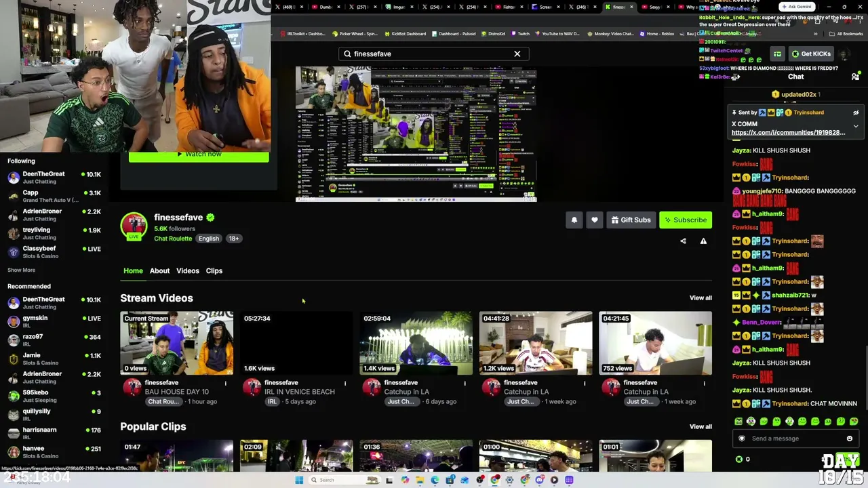Open options menu for the 6 days ago video

click(x=465, y=384)
